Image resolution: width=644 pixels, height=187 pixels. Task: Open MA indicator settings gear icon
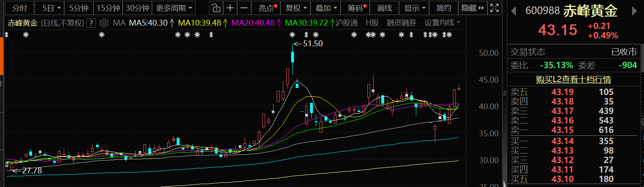click(x=104, y=23)
